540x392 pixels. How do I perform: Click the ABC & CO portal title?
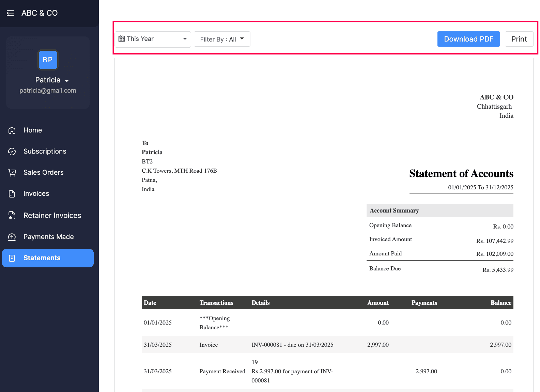coord(40,13)
